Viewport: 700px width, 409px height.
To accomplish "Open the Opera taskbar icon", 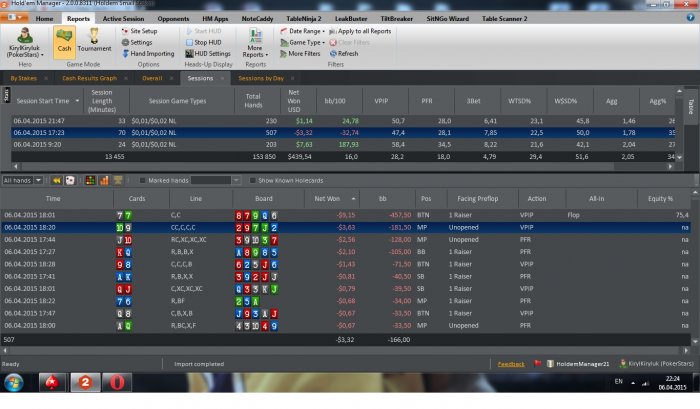I will [117, 382].
